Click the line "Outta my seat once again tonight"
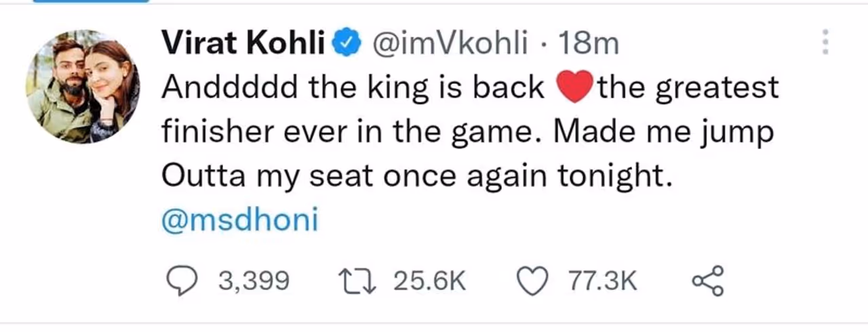Image resolution: width=868 pixels, height=332 pixels. click(416, 177)
